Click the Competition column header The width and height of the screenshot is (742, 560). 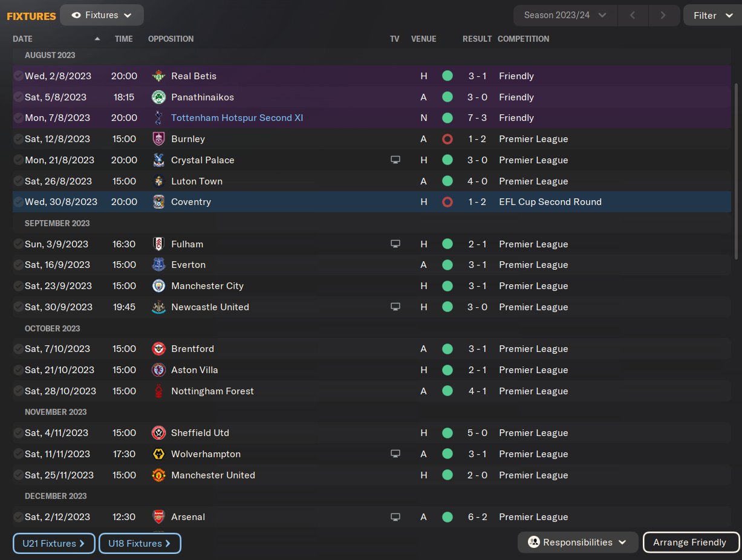tap(523, 39)
